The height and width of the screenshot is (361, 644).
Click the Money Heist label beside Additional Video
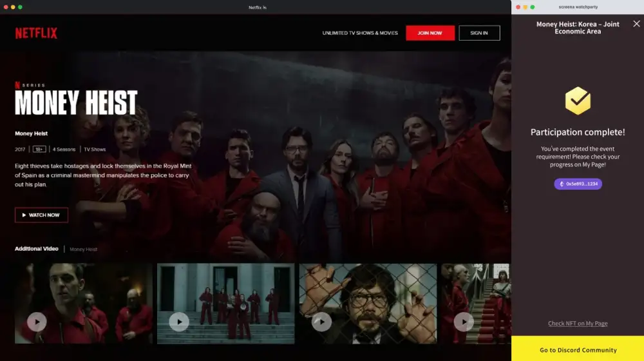tap(84, 249)
